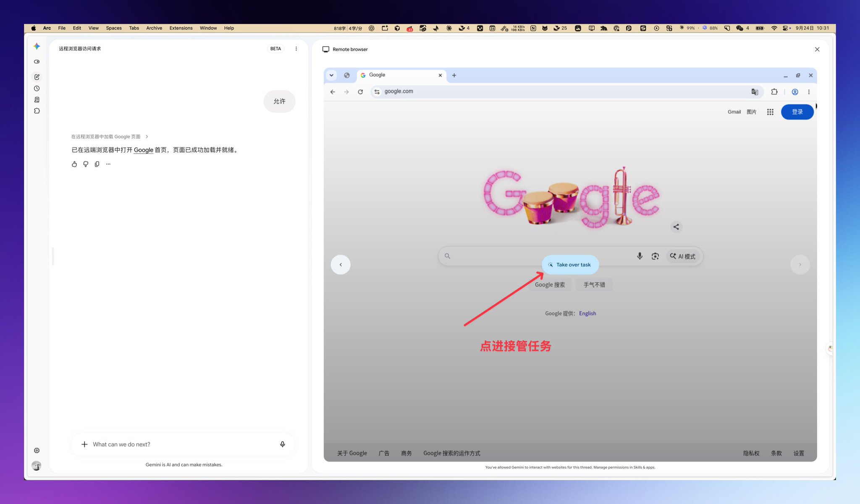Open Google apps grid icon

(770, 112)
